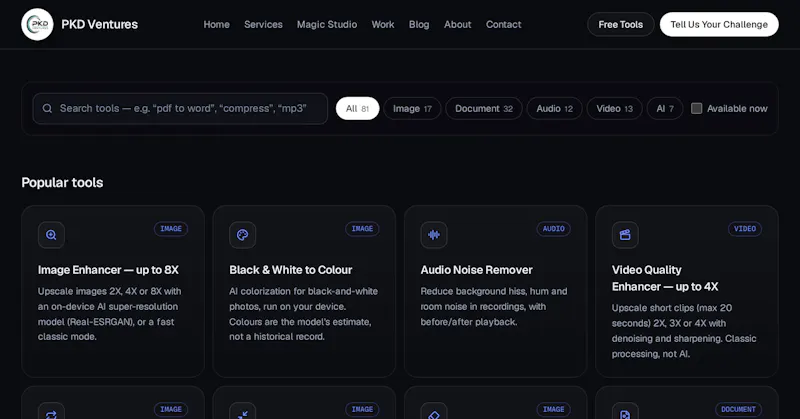Open the Work navigation link
800x419 pixels.
383,24
